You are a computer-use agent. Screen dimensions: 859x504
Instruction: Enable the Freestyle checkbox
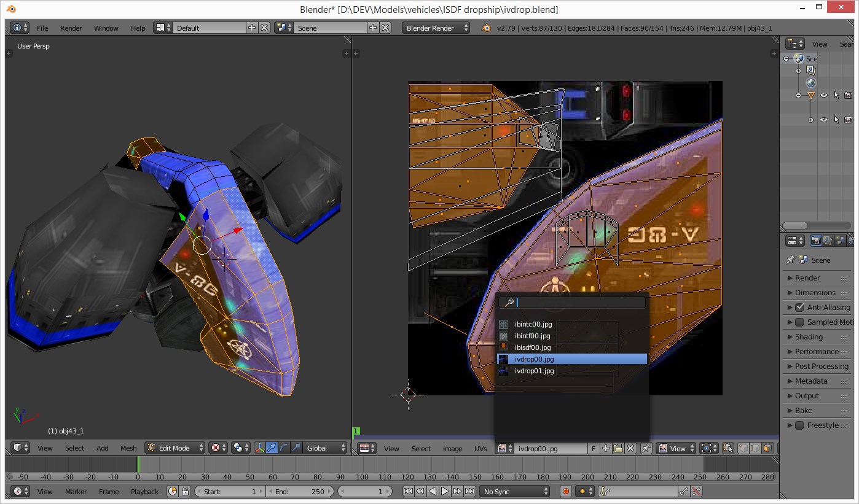(799, 425)
